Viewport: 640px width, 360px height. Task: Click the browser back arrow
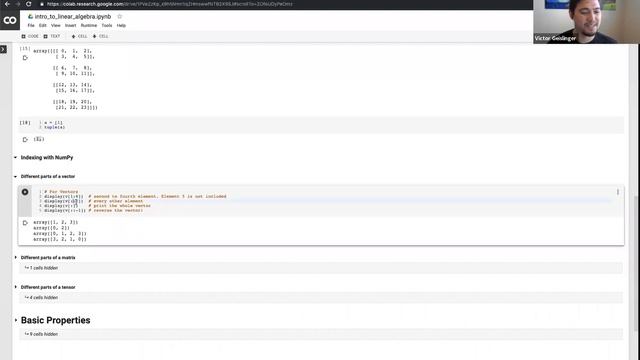pos(7,4)
